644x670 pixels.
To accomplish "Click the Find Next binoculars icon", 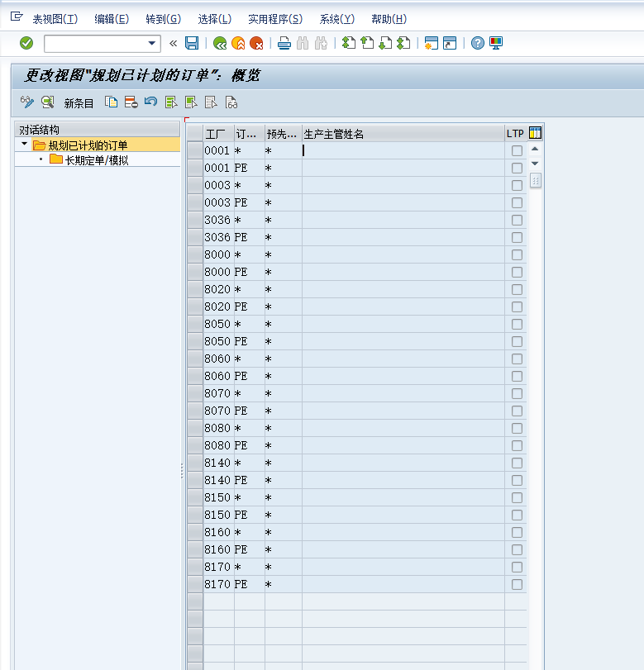I will [321, 43].
